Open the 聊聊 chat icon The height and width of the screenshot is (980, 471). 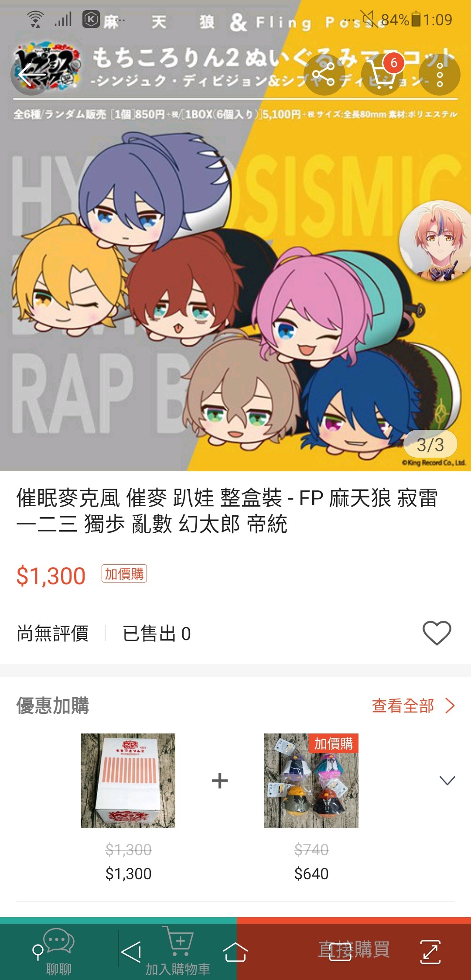point(59,951)
